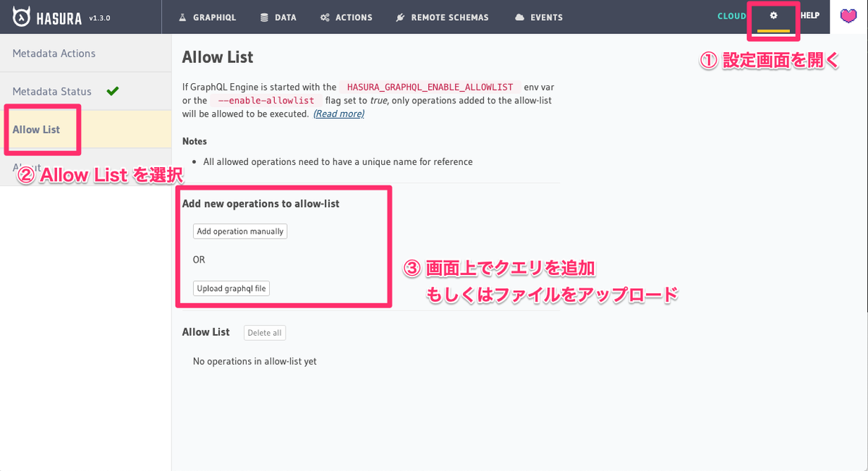The width and height of the screenshot is (868, 471).
Task: Open the Read more link
Action: click(339, 114)
